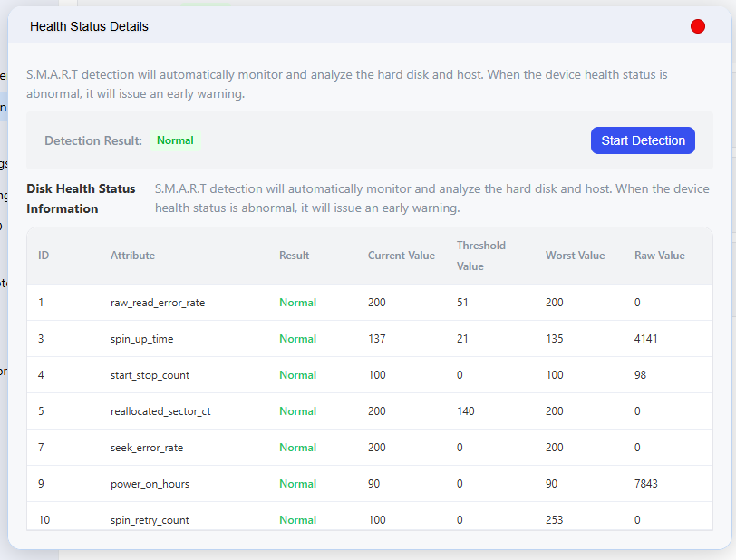The image size is (736, 560).
Task: Click current value 137 in spin_up_time row
Action: pyautogui.click(x=377, y=339)
